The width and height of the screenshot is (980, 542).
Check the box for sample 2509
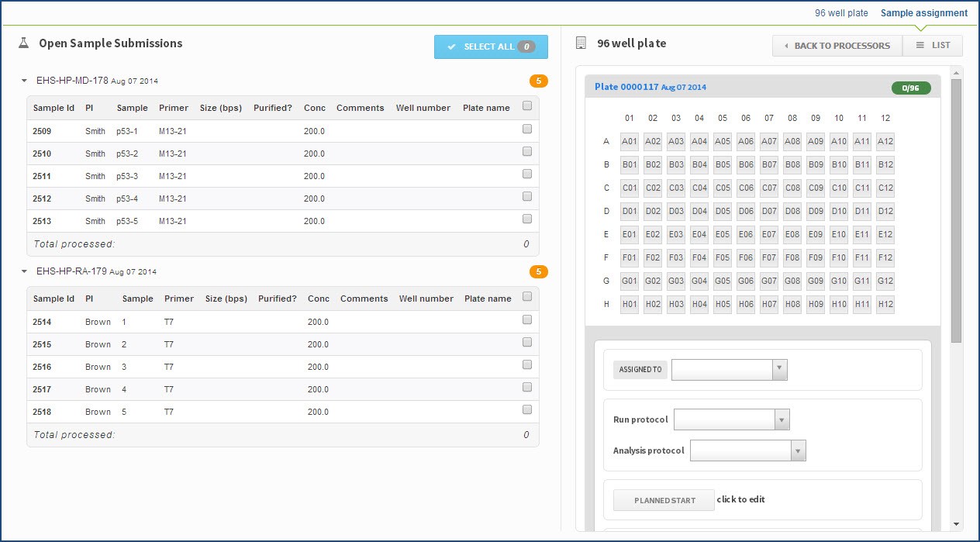527,129
